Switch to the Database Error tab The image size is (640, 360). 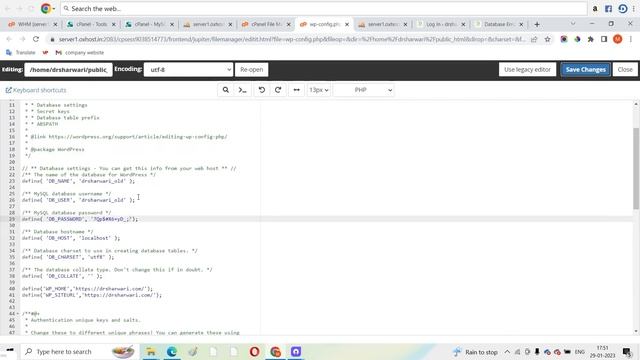pyautogui.click(x=499, y=24)
